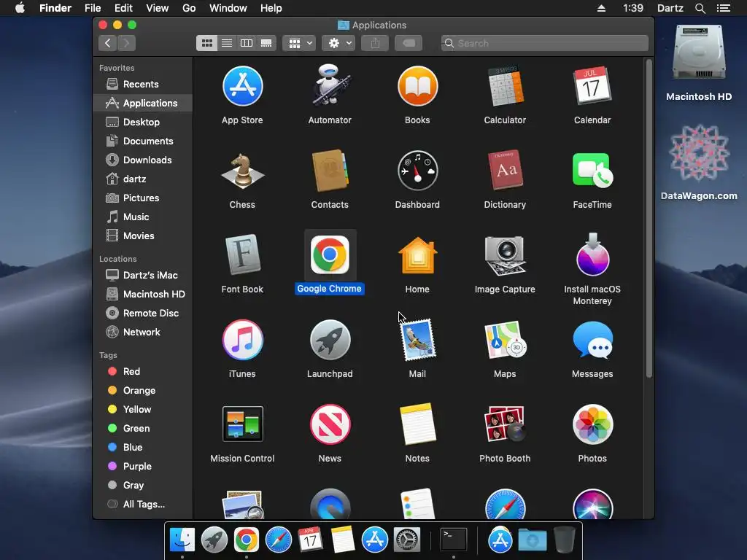Click the Share button in toolbar
Screen dimensions: 747x560
pyautogui.click(x=375, y=43)
